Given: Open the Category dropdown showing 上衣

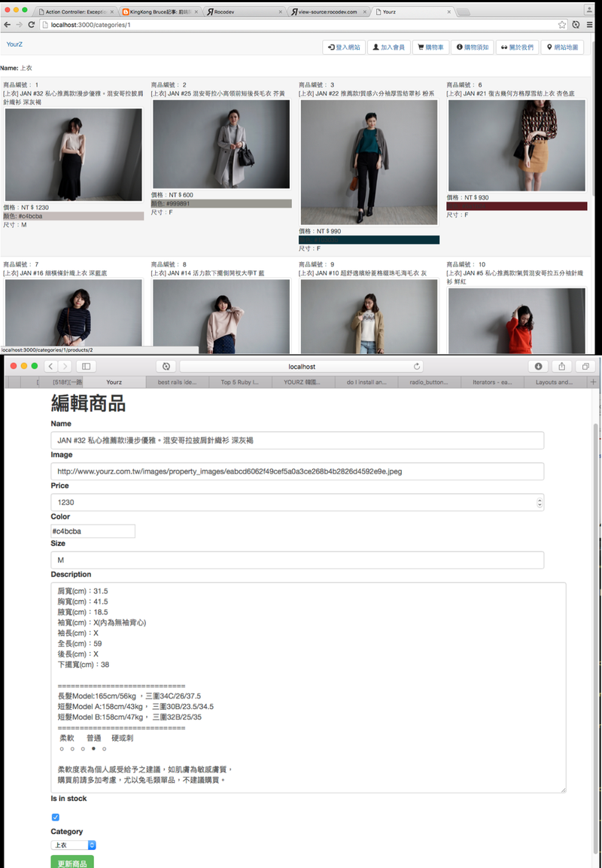Looking at the screenshot, I should coord(73,845).
